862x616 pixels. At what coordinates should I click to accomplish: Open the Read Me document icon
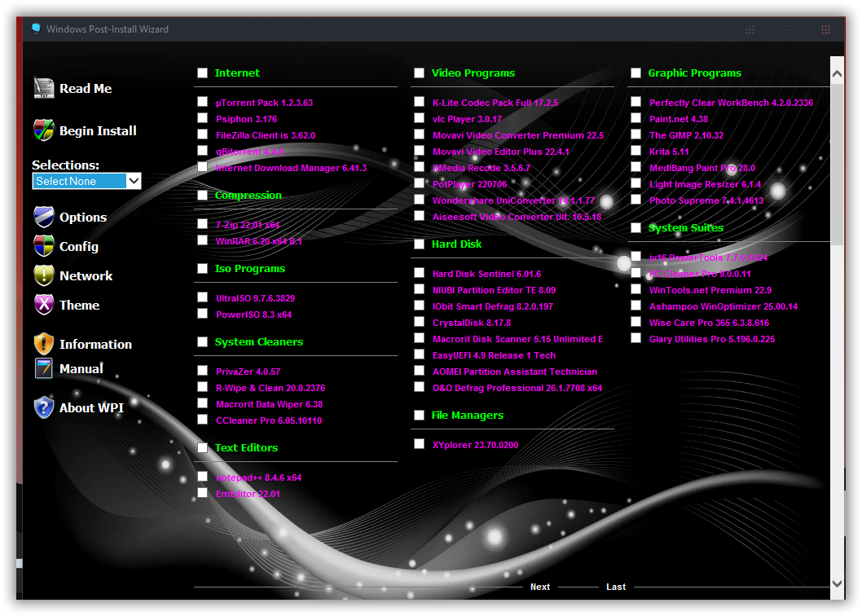point(44,88)
